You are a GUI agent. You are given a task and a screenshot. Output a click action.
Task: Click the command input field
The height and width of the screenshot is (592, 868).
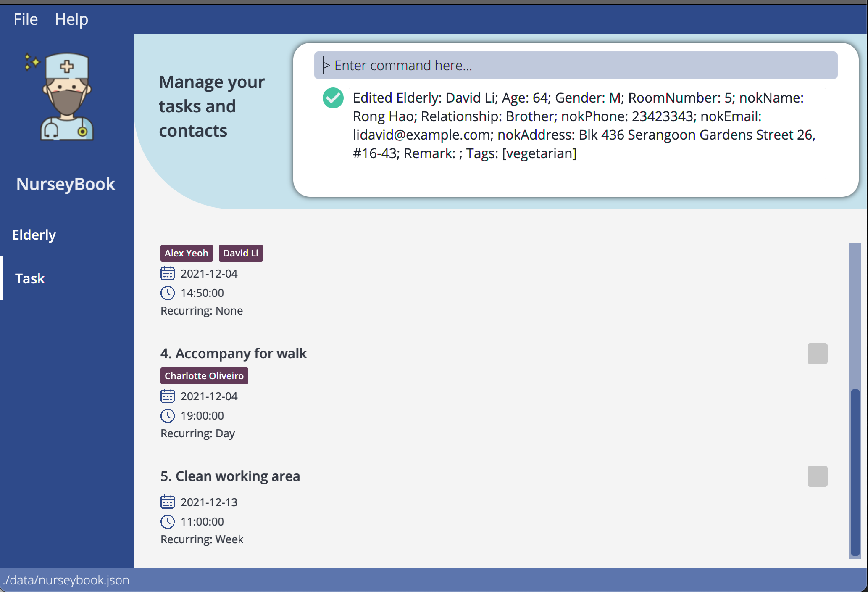pos(579,65)
